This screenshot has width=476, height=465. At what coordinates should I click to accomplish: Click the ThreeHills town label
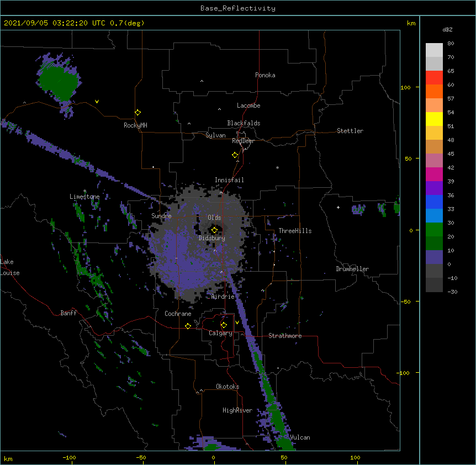[295, 231]
